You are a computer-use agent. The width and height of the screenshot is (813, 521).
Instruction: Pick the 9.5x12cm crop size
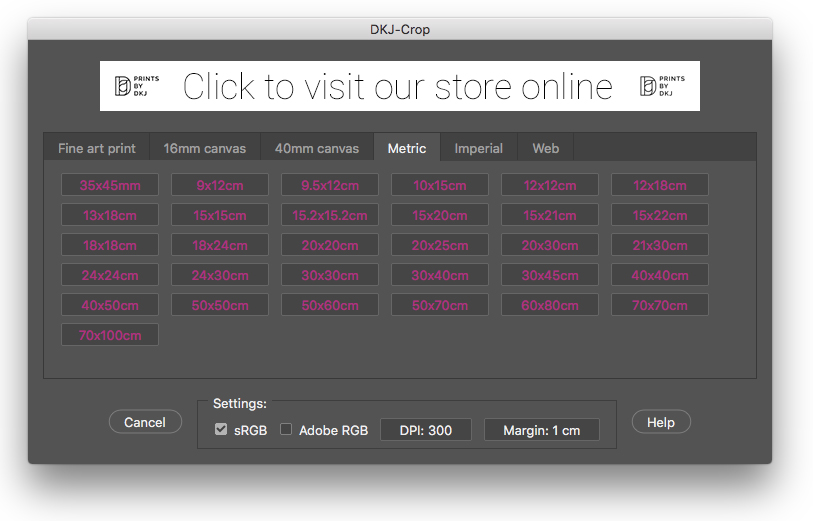330,185
